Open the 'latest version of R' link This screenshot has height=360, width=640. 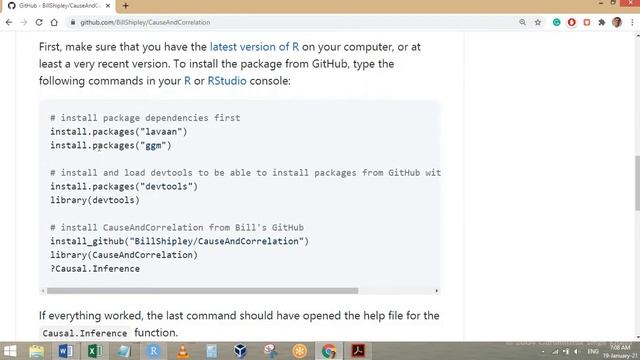pos(254,47)
